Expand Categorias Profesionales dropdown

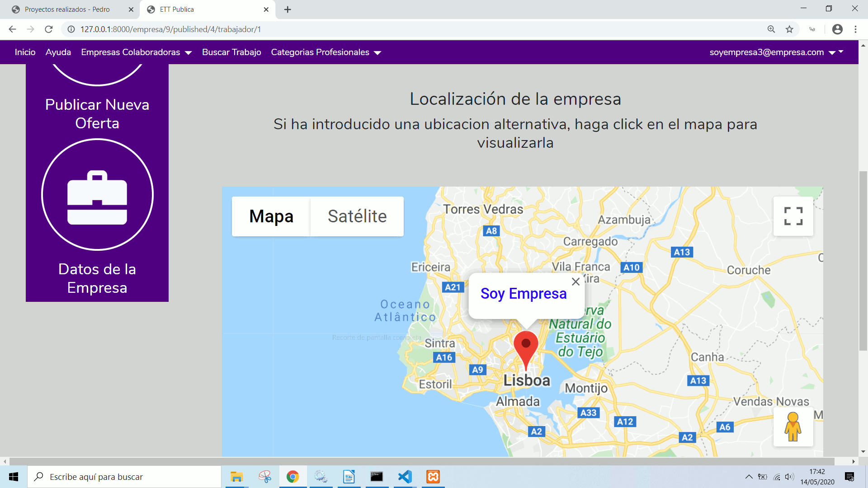tap(326, 52)
